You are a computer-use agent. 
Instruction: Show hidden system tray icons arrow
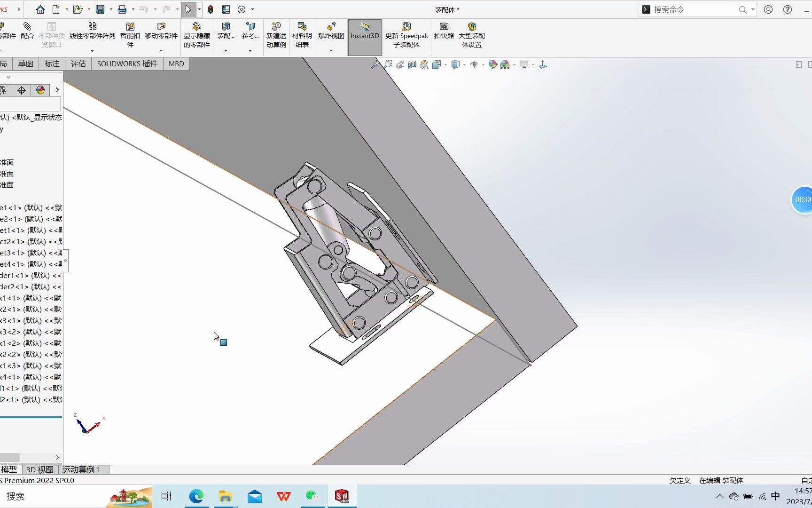(x=719, y=496)
